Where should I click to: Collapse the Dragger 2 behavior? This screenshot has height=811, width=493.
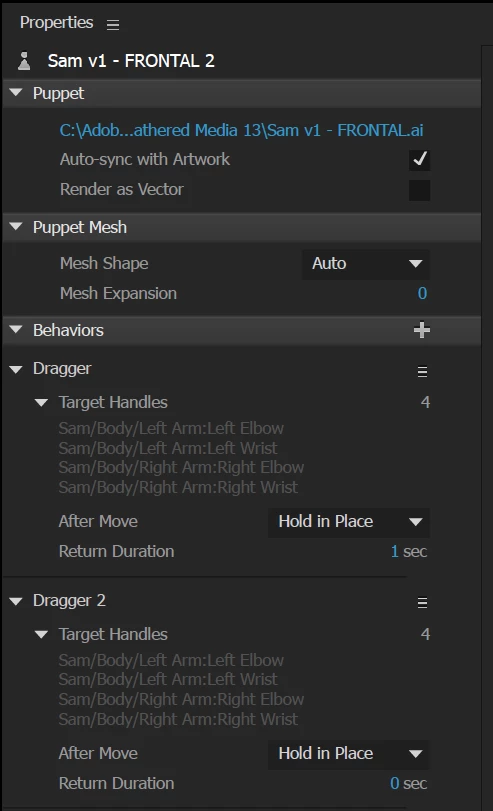point(16,601)
